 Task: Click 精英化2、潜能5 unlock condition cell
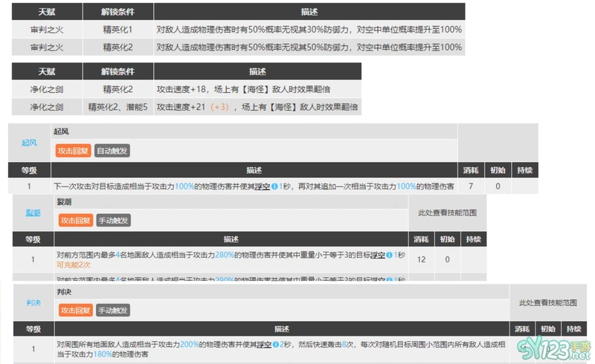118,107
